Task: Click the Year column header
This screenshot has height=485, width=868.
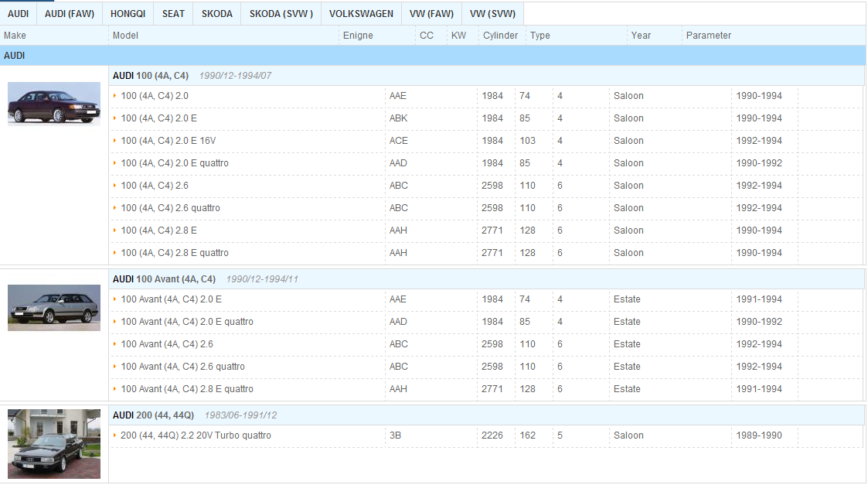Action: coord(641,36)
